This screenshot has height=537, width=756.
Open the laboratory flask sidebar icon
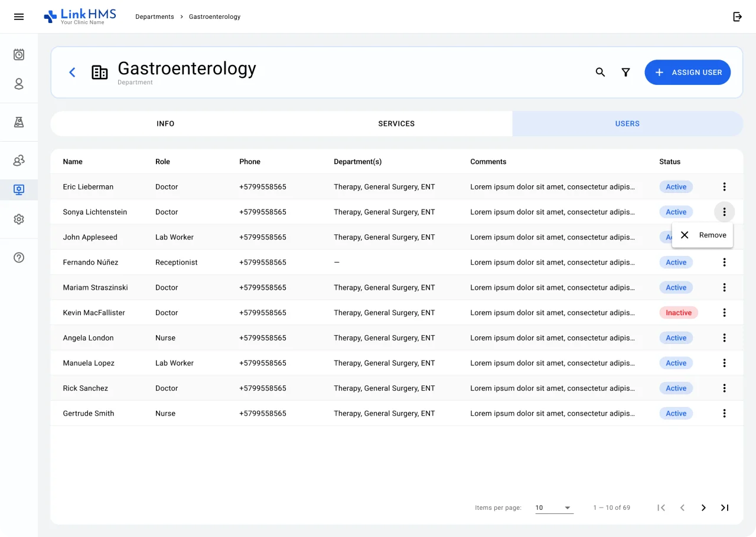pos(19,122)
